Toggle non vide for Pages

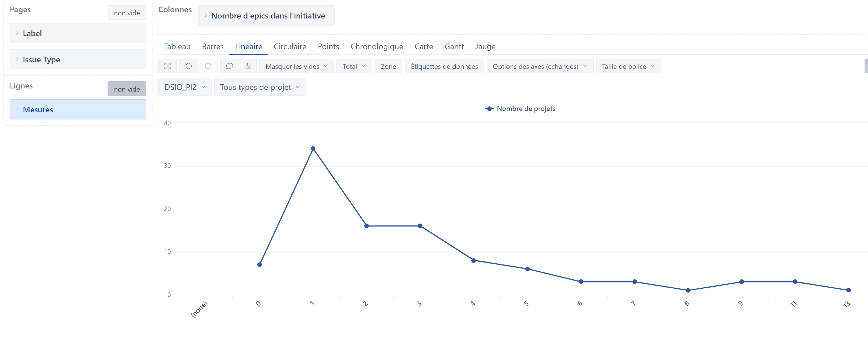click(127, 13)
